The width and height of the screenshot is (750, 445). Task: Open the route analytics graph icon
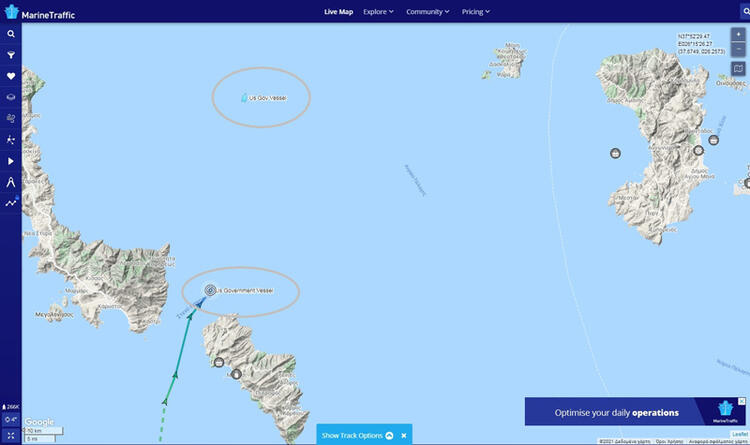[x=11, y=203]
